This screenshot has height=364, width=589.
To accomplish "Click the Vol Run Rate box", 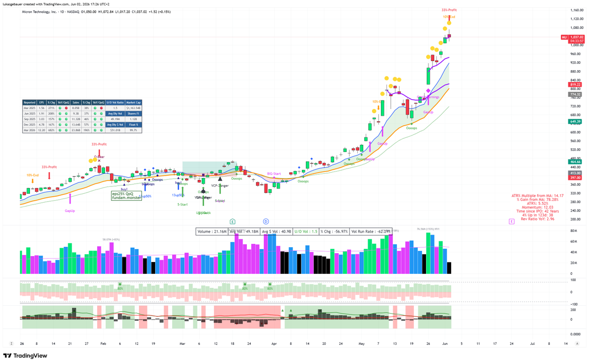I will coord(371,231).
